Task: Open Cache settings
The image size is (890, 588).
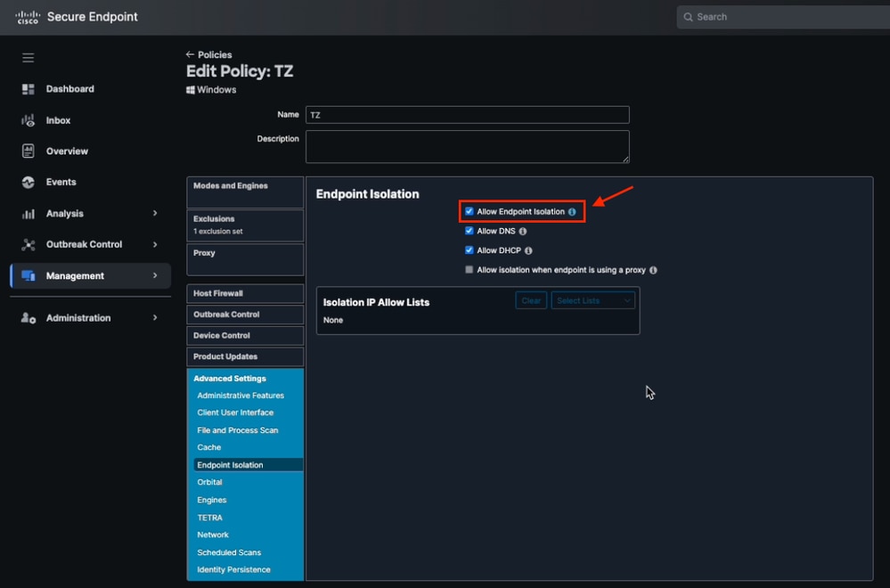Action: (x=208, y=447)
